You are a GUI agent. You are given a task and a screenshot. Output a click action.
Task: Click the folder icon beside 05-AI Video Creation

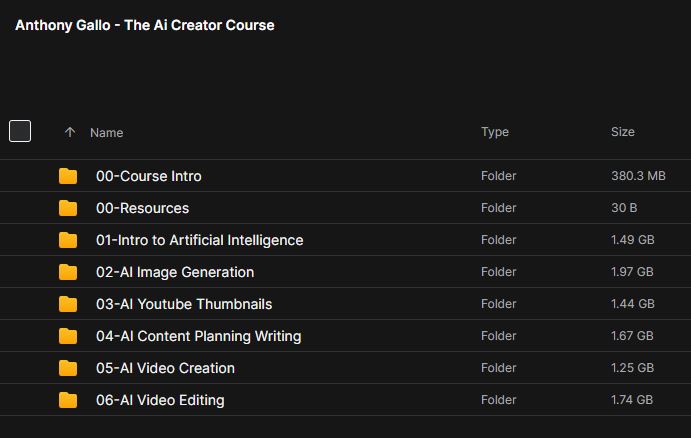(x=68, y=368)
